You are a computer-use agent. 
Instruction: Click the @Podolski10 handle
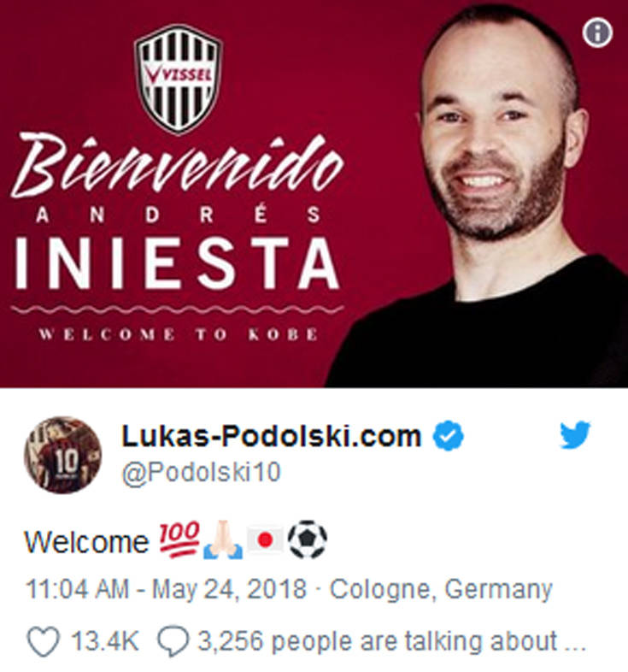pyautogui.click(x=202, y=473)
